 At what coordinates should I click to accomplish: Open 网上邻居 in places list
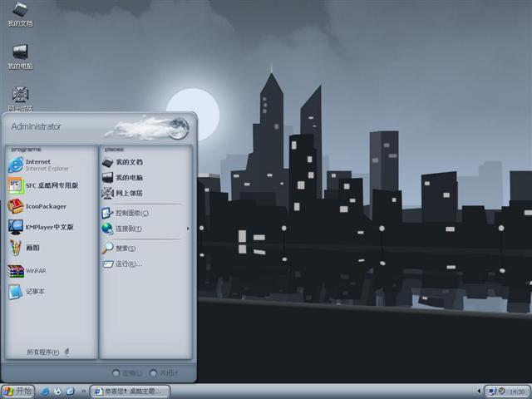tap(122, 193)
